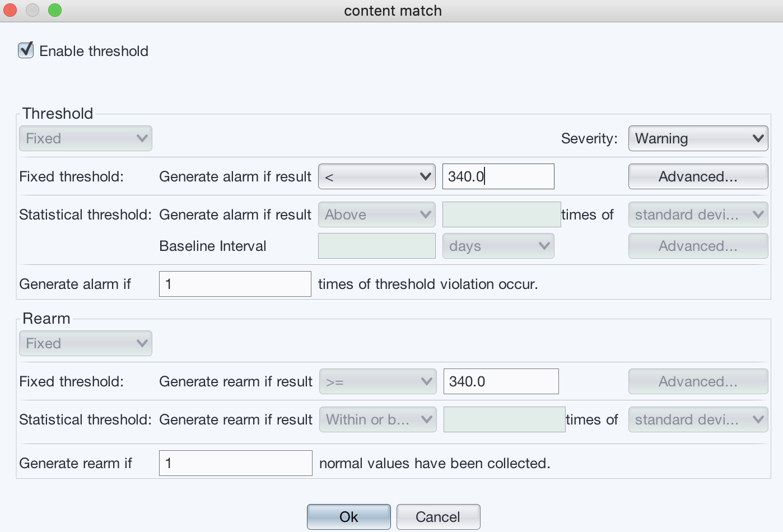
Task: Click the Baseline Interval input field
Action: point(376,246)
